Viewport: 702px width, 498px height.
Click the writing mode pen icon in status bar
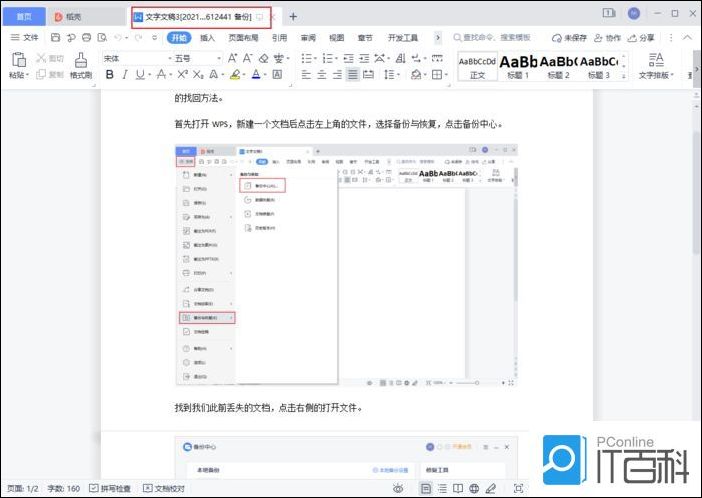[x=491, y=489]
